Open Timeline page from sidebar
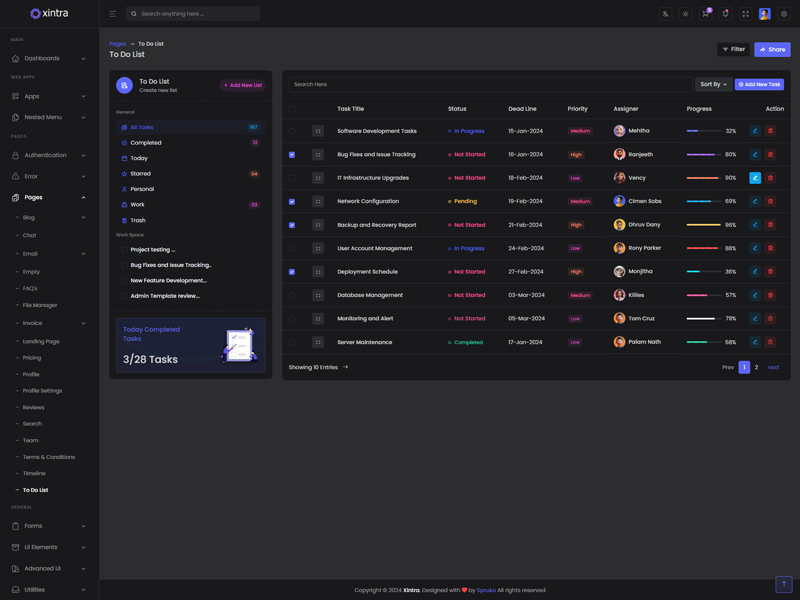 coord(34,473)
